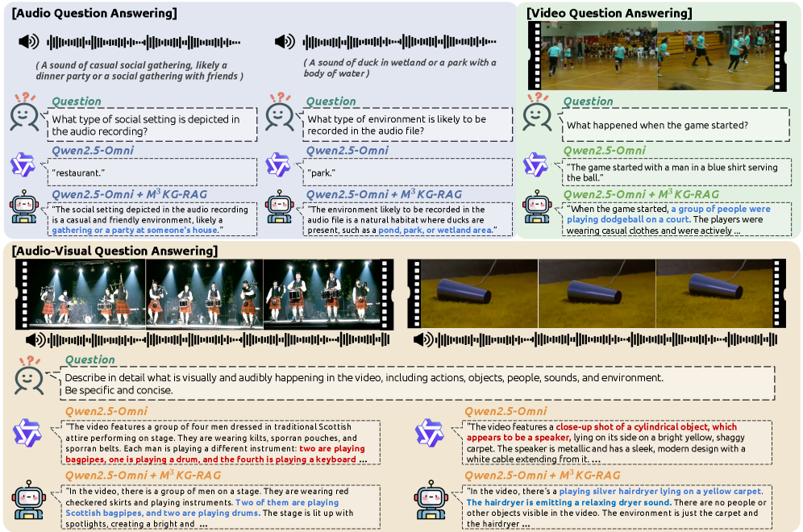This screenshot has width=803, height=532.
Task: Select the right dodgeball video frame
Action: tap(715, 56)
